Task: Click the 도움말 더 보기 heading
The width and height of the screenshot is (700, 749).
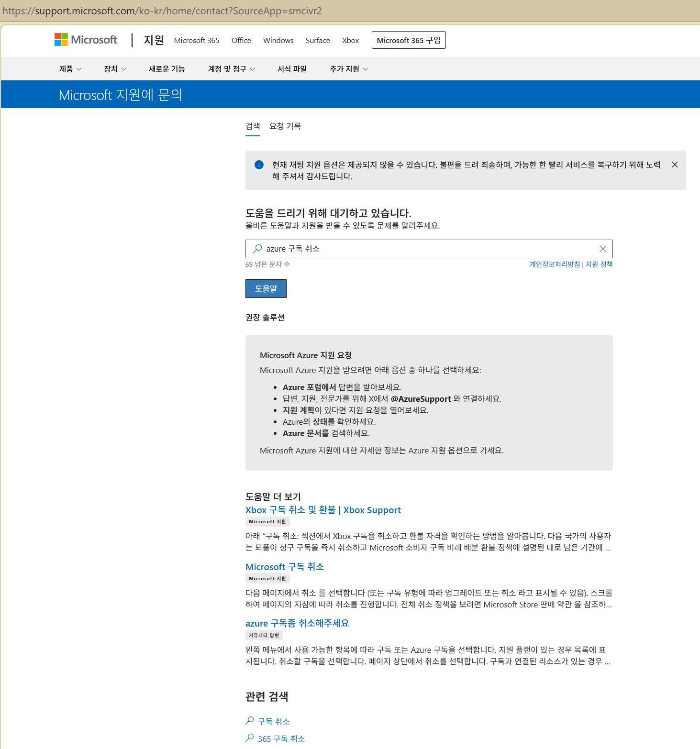Action: [x=273, y=496]
